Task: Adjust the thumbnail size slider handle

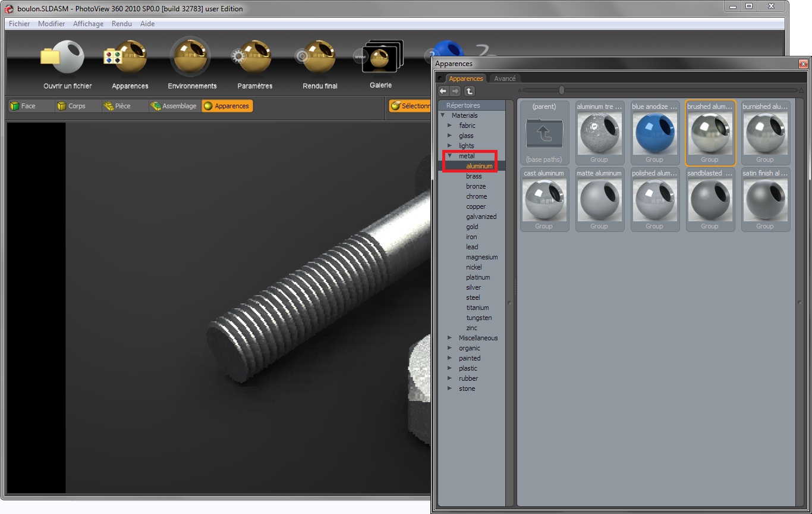Action: click(x=561, y=90)
